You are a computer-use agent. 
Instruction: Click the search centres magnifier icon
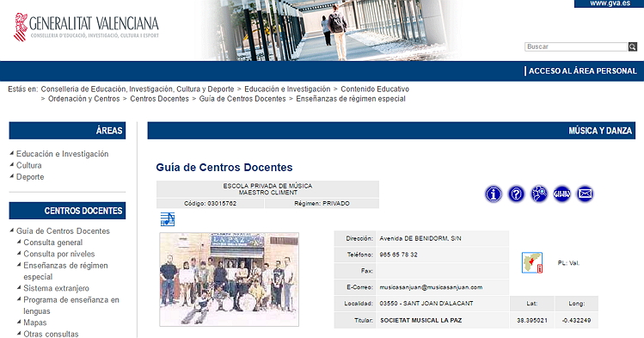[539, 194]
